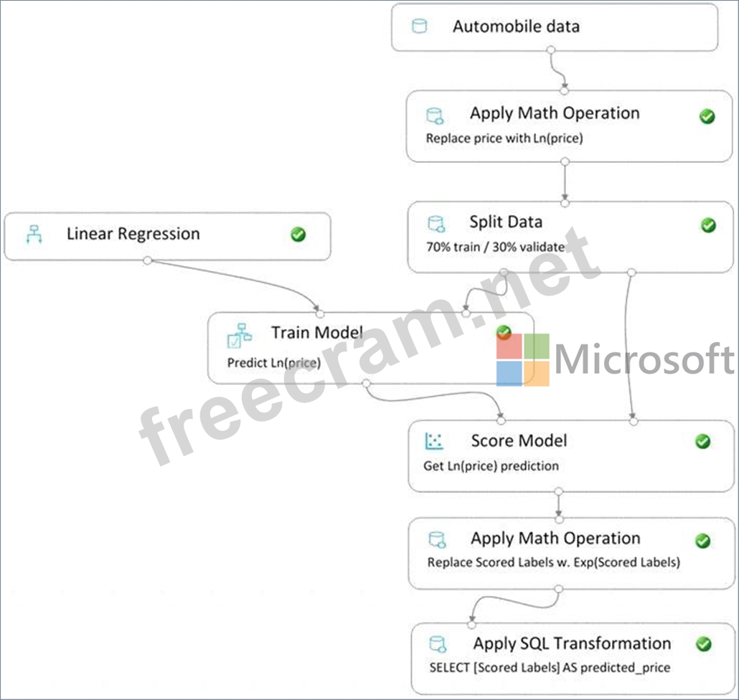
Task: Click the green checkmark on Linear Regression
Action: (x=298, y=234)
